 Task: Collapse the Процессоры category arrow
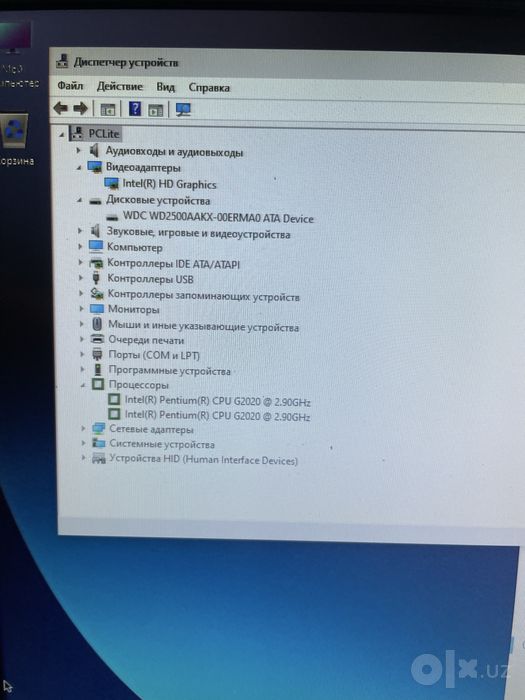click(83, 385)
